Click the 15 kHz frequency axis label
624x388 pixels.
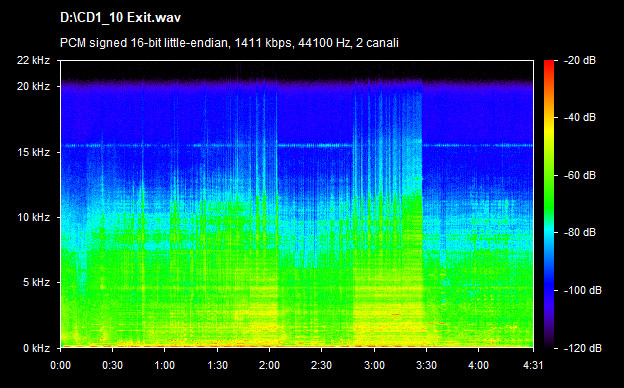33,152
